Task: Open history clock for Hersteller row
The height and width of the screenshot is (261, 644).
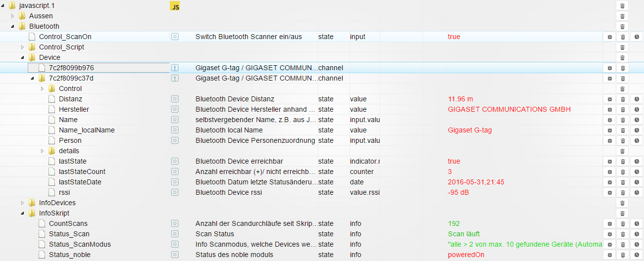Action: 637,109
